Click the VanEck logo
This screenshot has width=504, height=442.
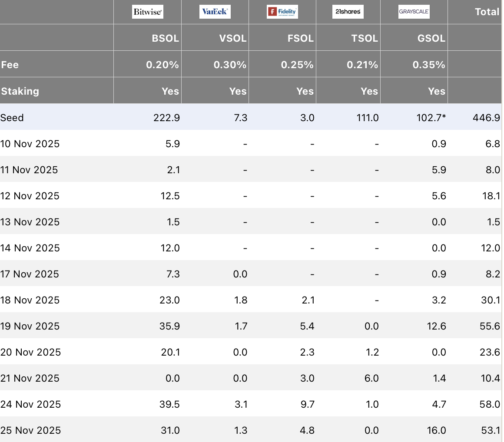pos(215,12)
